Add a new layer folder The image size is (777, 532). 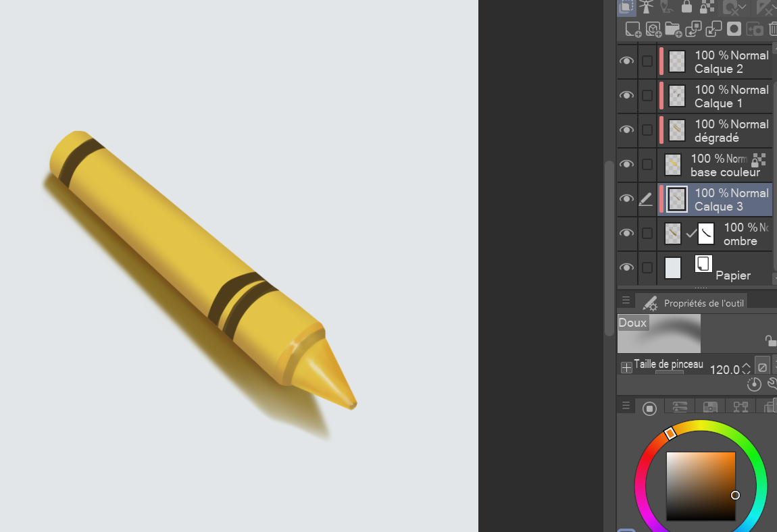(x=673, y=30)
